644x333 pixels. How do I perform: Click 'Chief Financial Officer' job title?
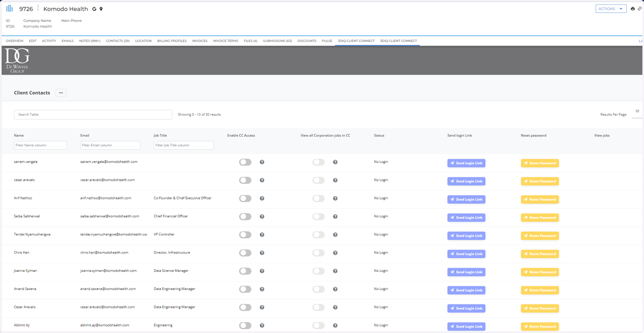pyautogui.click(x=171, y=216)
